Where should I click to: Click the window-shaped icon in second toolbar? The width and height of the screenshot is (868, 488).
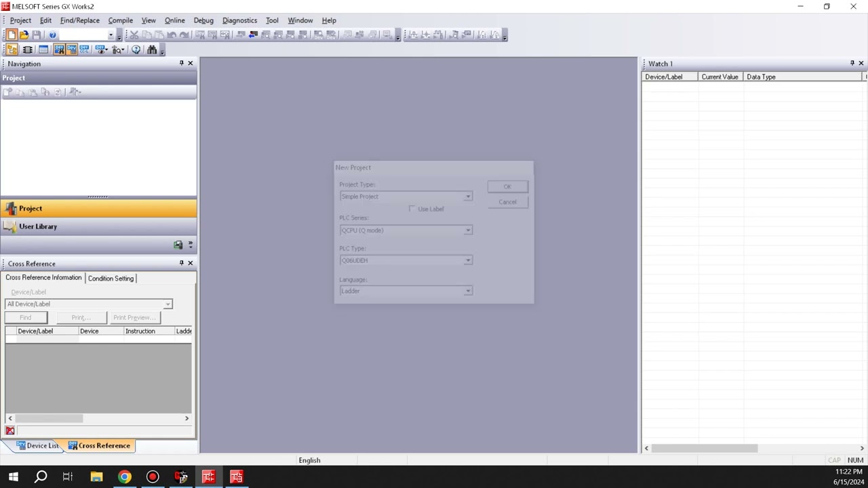[43, 49]
